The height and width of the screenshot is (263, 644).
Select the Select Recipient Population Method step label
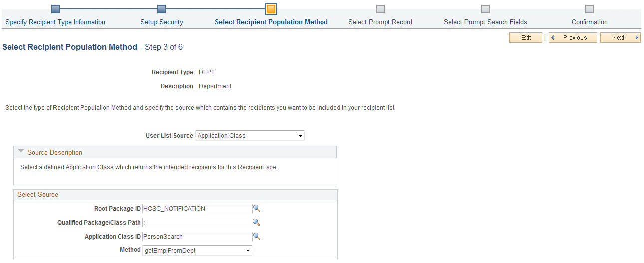271,22
